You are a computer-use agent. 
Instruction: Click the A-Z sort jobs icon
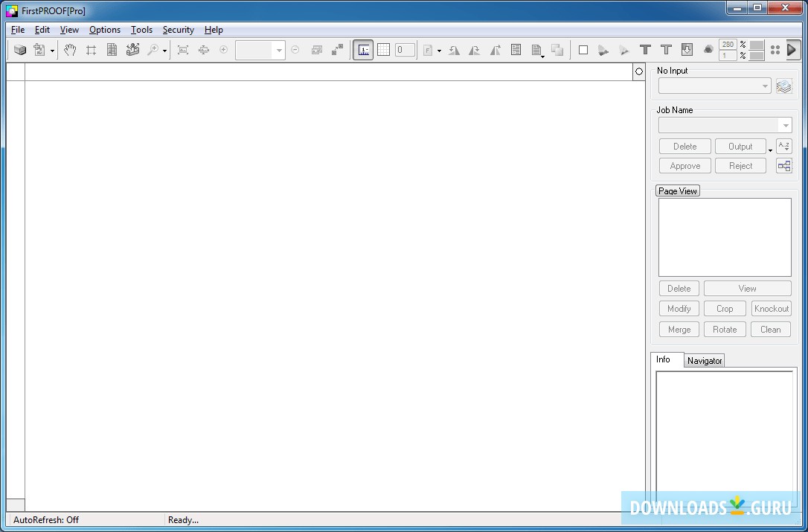pyautogui.click(x=783, y=147)
